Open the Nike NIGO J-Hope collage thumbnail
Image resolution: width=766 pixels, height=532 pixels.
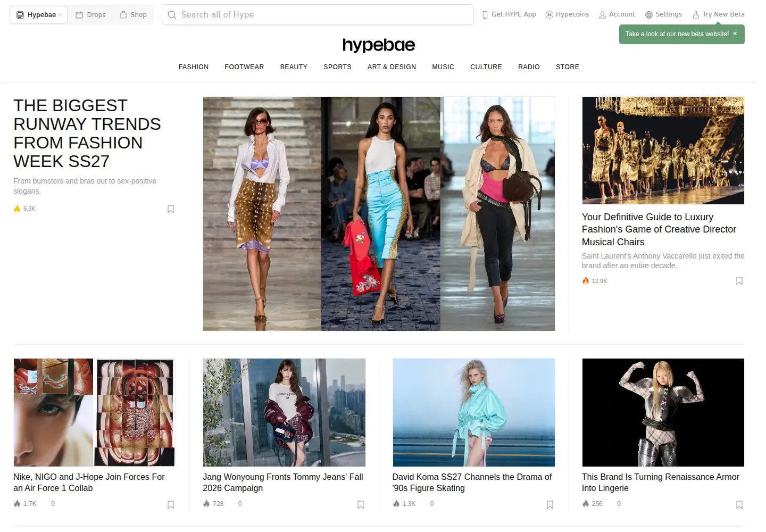click(94, 412)
